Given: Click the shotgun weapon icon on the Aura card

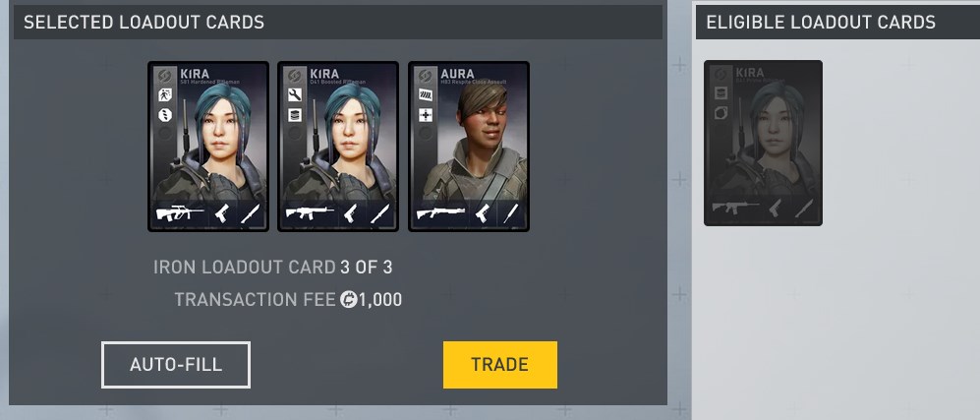Looking at the screenshot, I should coord(440,213).
